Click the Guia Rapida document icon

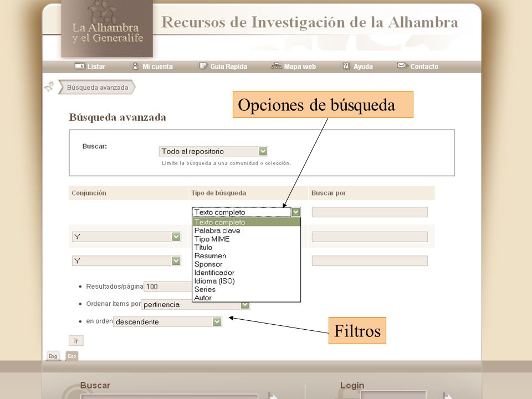click(203, 66)
